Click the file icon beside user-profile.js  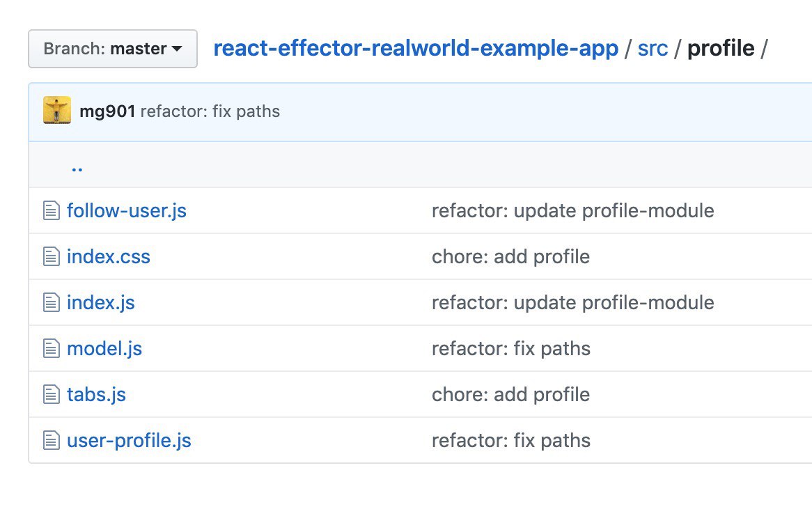[x=52, y=440]
